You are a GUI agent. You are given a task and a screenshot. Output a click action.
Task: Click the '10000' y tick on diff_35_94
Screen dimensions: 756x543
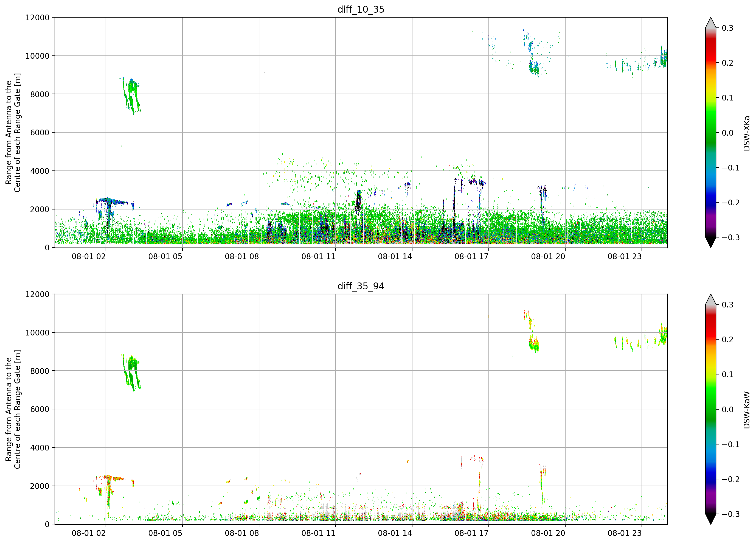[37, 332]
